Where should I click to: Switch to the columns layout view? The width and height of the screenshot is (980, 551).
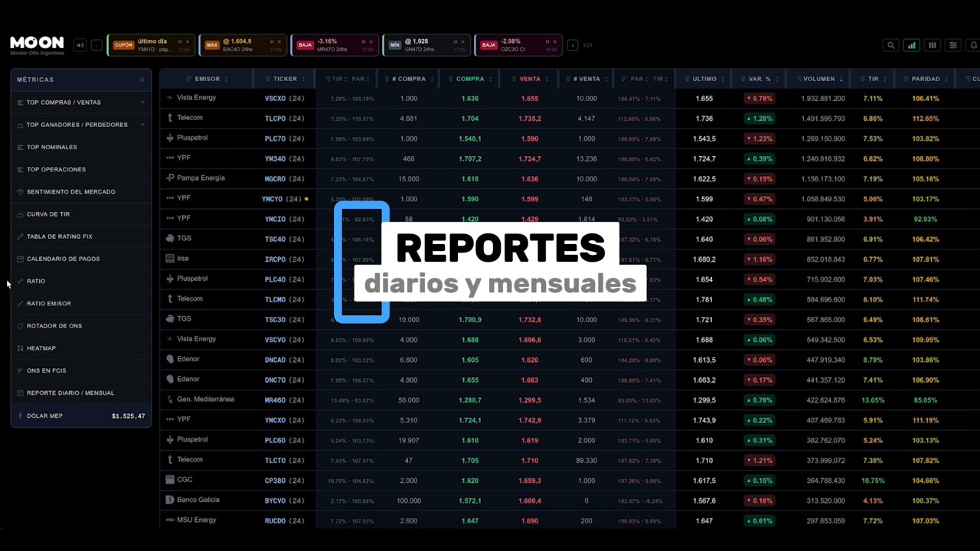point(932,45)
